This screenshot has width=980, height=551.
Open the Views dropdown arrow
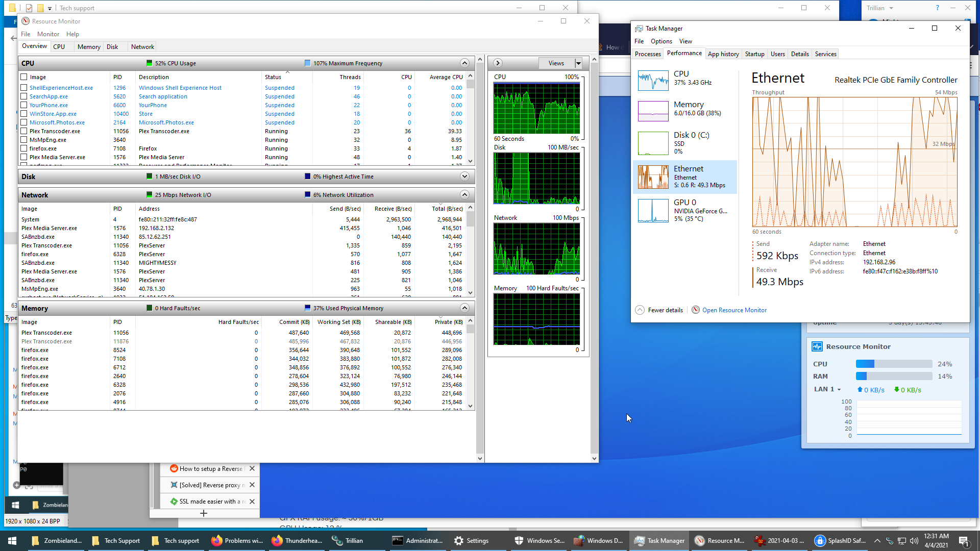(578, 63)
